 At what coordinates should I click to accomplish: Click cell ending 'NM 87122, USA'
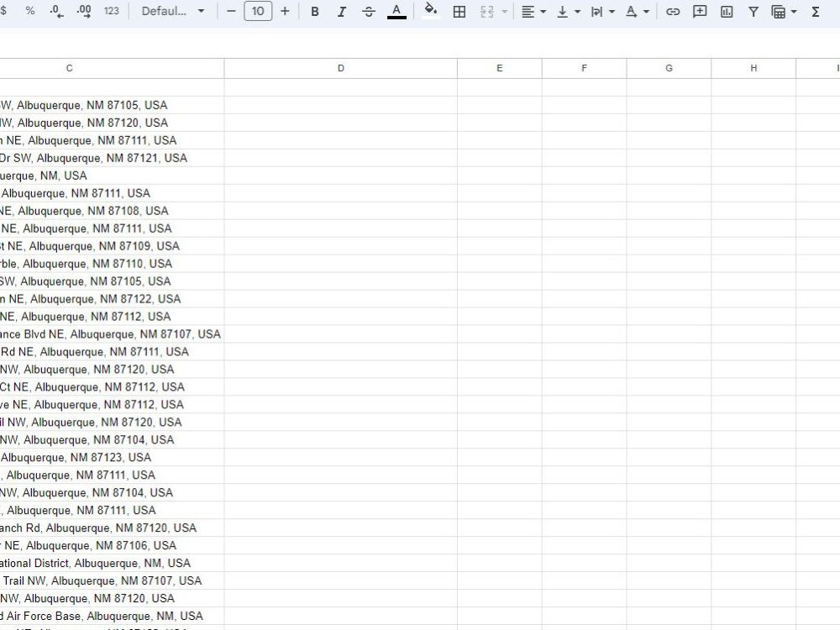coord(112,299)
